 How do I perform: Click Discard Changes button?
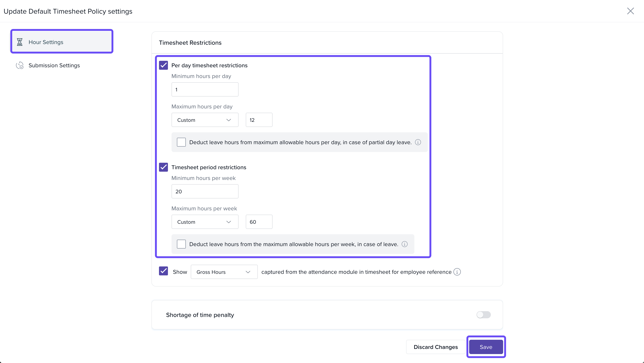(436, 347)
